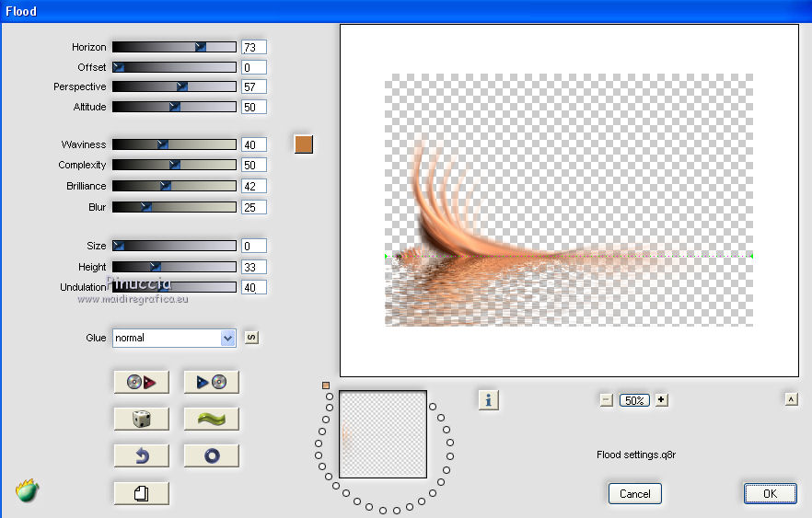
Task: Click the green wave button
Action: point(212,419)
